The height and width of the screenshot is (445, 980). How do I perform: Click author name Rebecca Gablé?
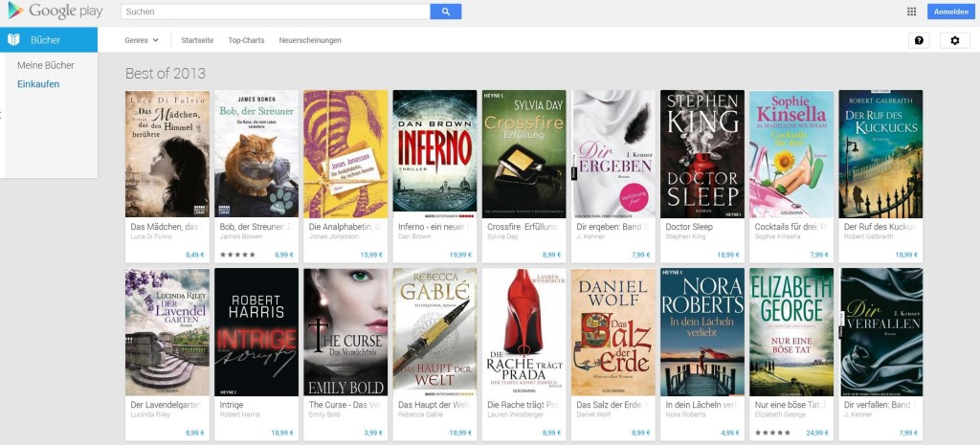pos(423,415)
